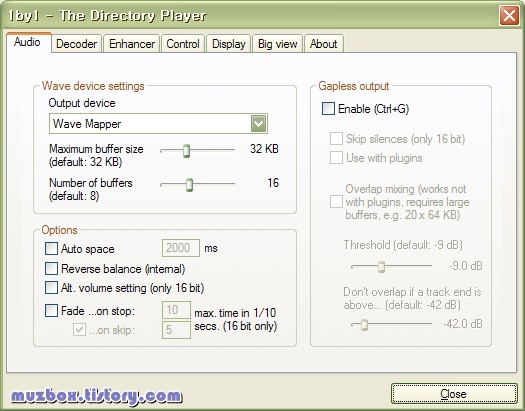Click the Auto space 2000 ms field
This screenshot has height=411, width=525.
(x=181, y=248)
